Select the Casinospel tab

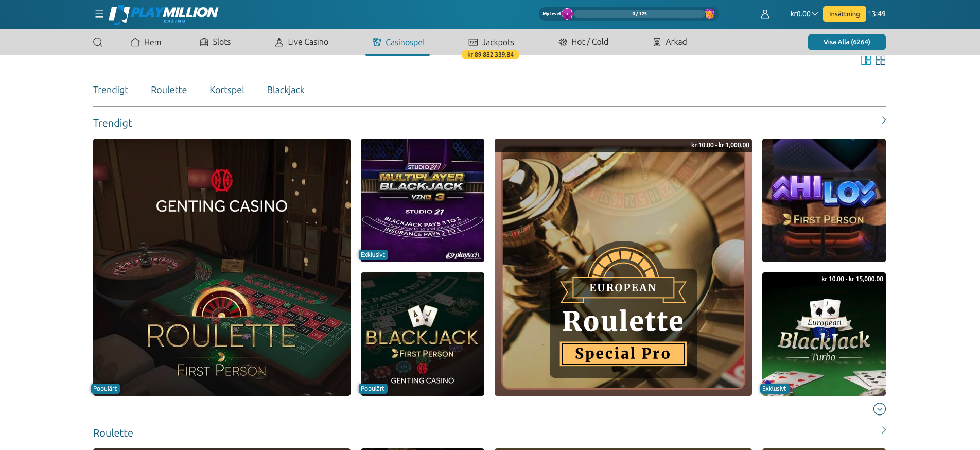398,42
